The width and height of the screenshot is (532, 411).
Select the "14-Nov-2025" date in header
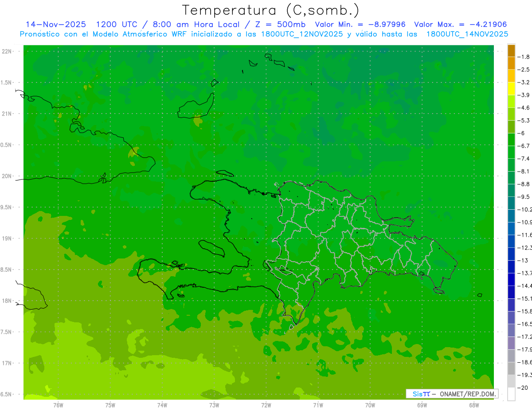click(56, 24)
